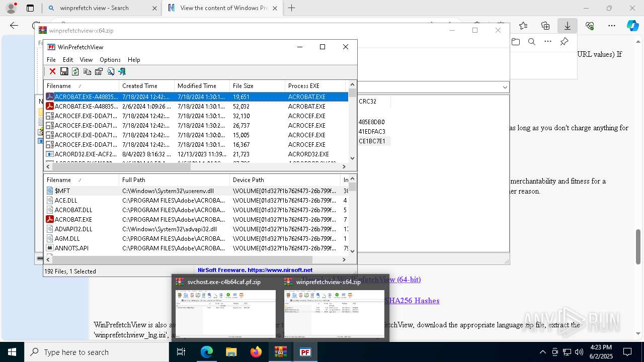Pin the Downloads panel with pin icon
This screenshot has width=644, height=362.
pyautogui.click(x=564, y=42)
